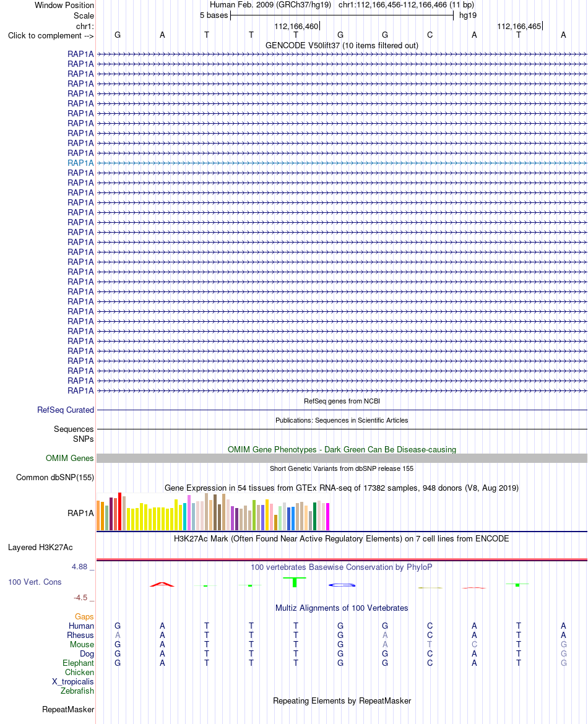Image resolution: width=588 pixels, height=724 pixels.
Task: Select the Gaps label in Multiz alignment
Action: pos(84,617)
